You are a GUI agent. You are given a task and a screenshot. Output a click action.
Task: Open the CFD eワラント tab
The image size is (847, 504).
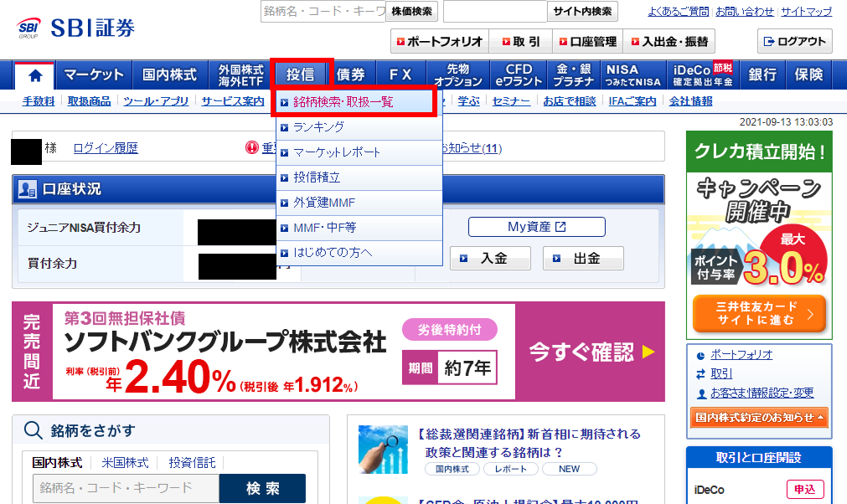(519, 75)
